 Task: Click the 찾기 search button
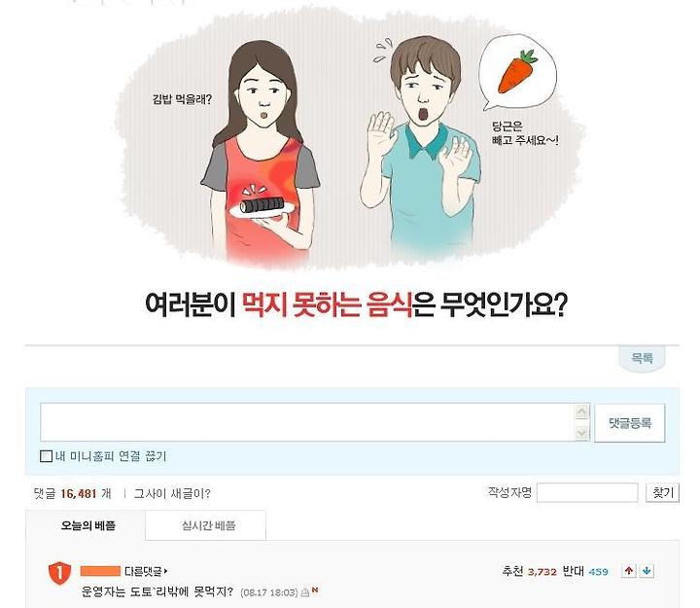click(x=662, y=492)
